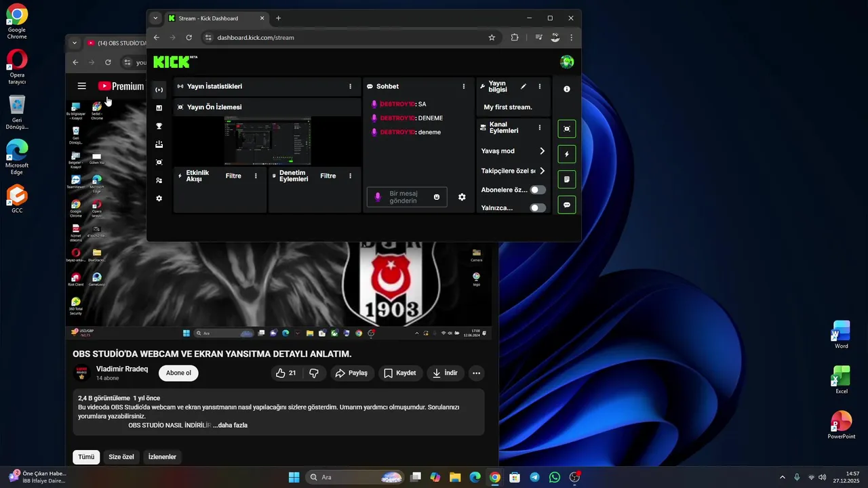Open YouTube video more actions menu
This screenshot has width=868, height=488.
[476, 373]
